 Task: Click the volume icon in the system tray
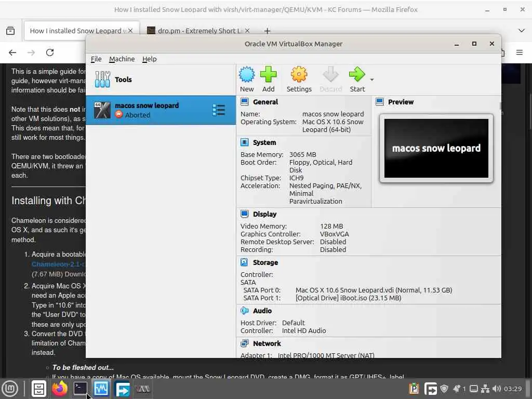(497, 389)
